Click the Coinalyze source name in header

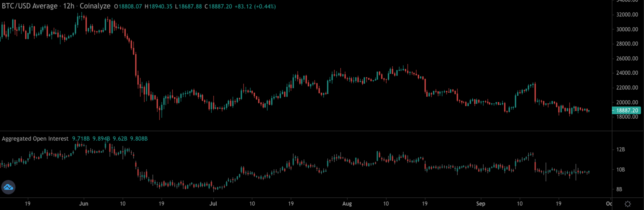95,6
